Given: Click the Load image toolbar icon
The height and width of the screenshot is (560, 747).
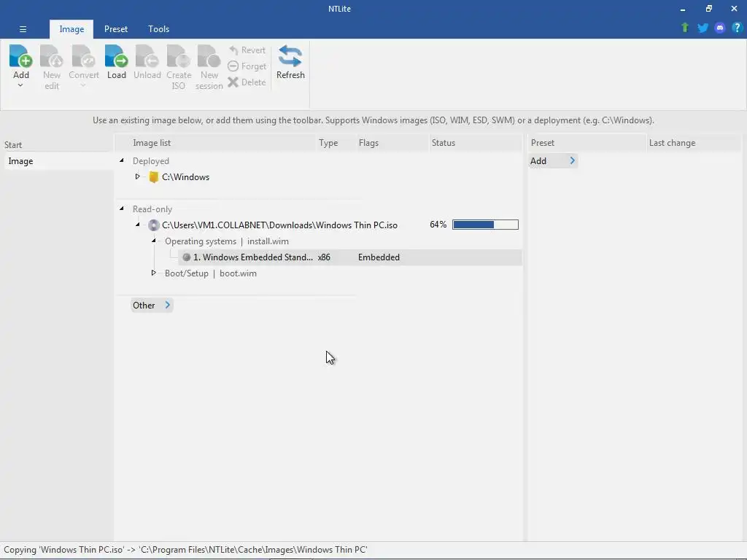Looking at the screenshot, I should [116, 57].
